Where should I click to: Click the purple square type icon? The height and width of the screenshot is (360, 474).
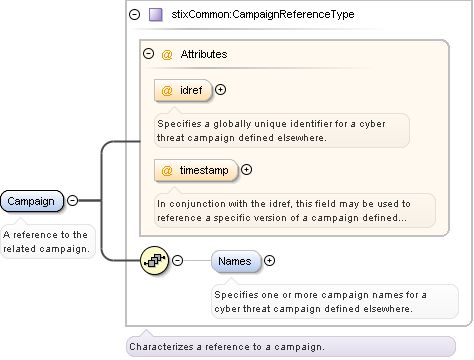[155, 15]
